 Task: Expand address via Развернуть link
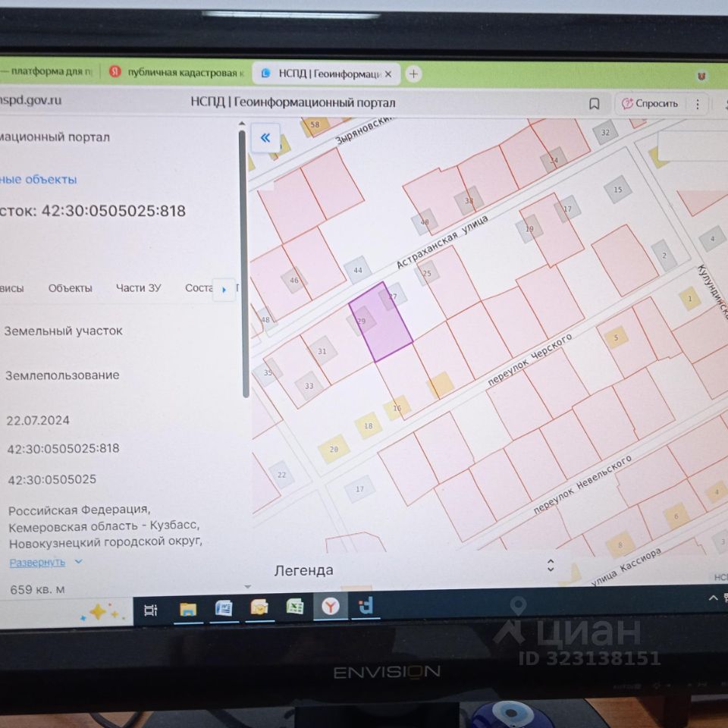[37, 563]
